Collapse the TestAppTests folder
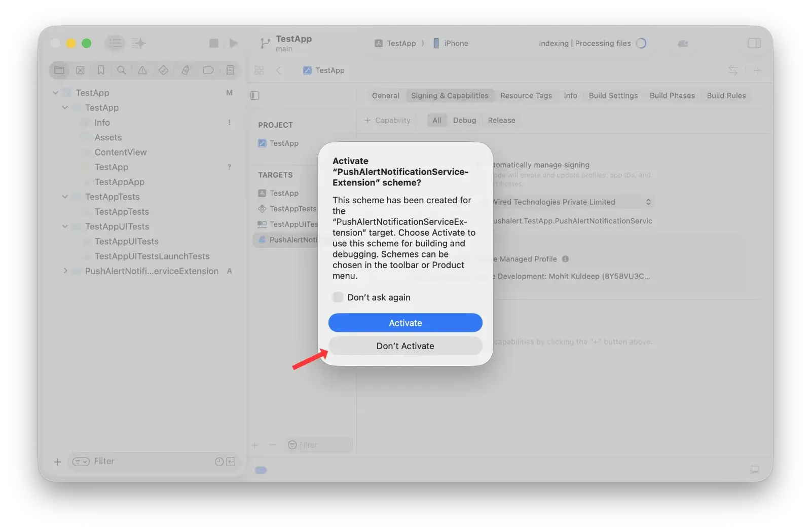 coord(65,197)
